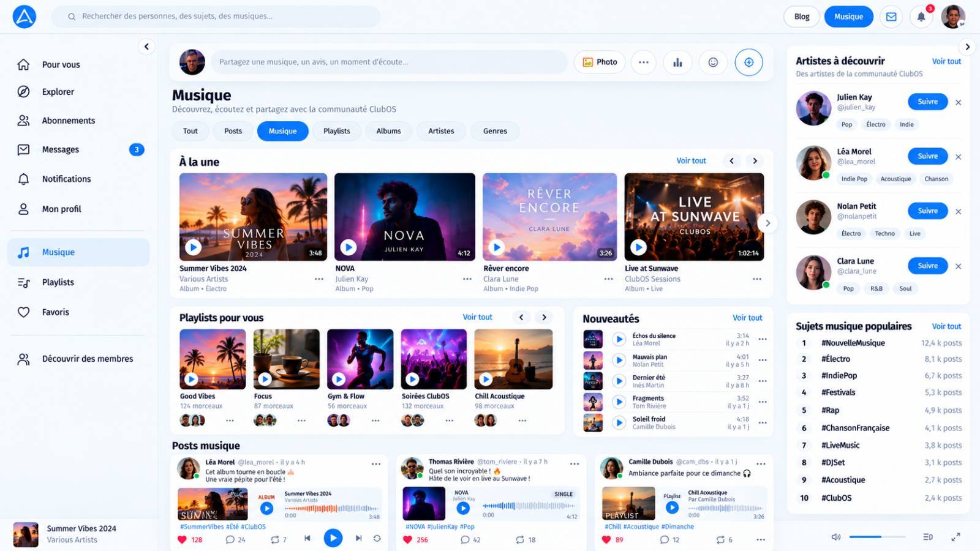This screenshot has width=980, height=551.
Task: Open comments on Léa Morel's post
Action: [x=230, y=539]
